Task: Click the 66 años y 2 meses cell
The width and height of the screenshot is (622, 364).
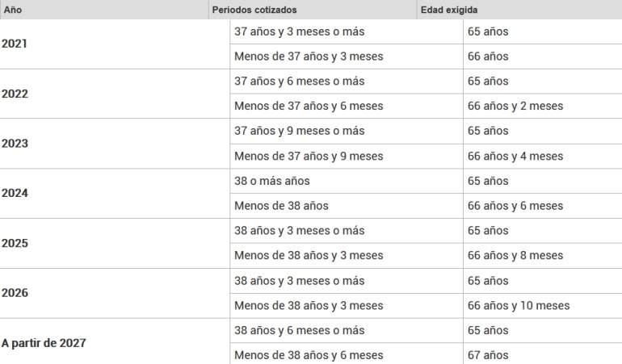Action: (x=543, y=106)
